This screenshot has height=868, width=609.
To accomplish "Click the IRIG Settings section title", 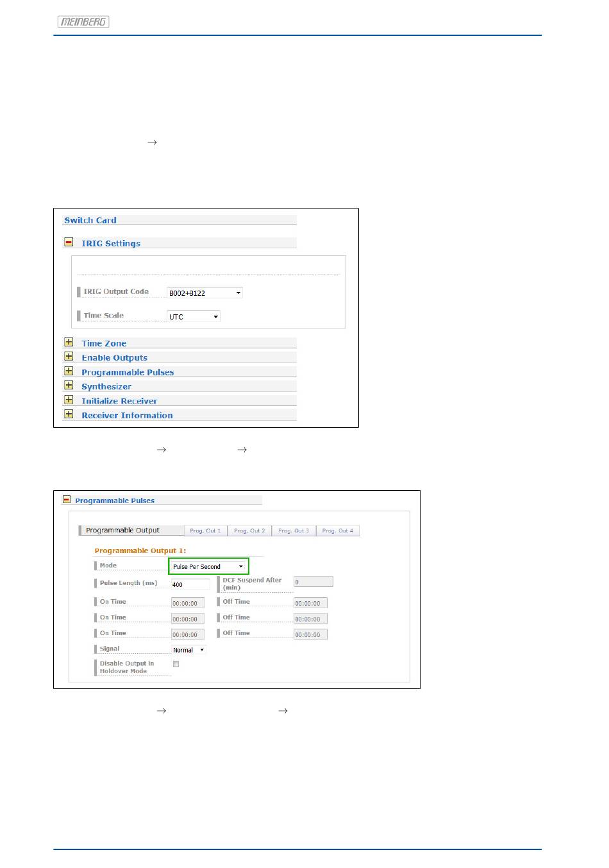I will pyautogui.click(x=111, y=243).
